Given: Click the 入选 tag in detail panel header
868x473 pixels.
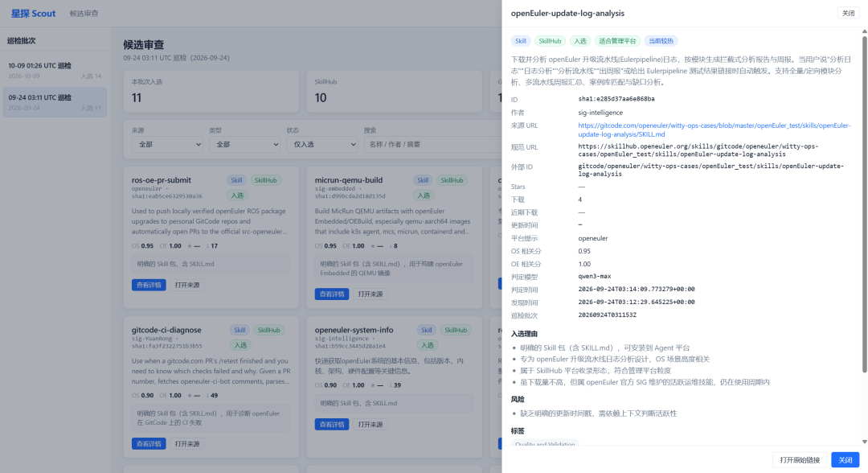Looking at the screenshot, I should pyautogui.click(x=580, y=41).
